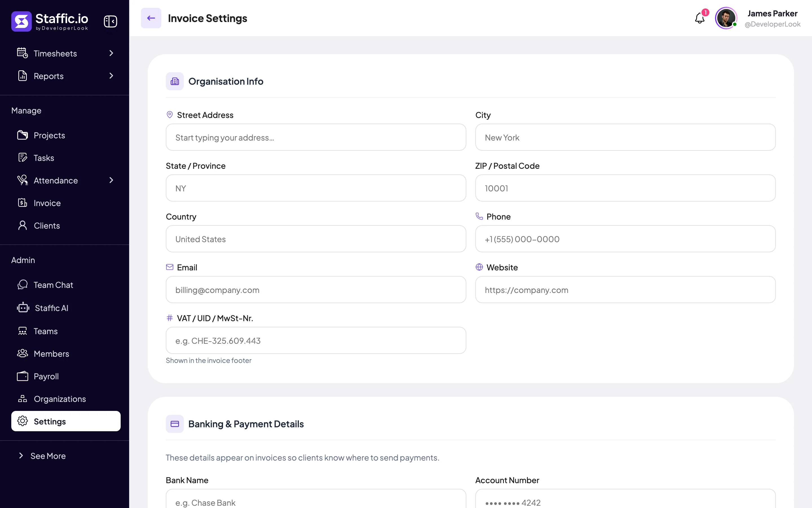Click the Projects folder icon

click(23, 135)
